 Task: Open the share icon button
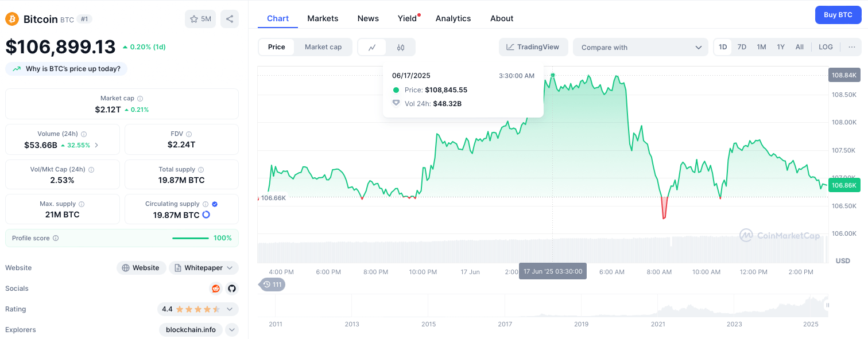tap(230, 19)
